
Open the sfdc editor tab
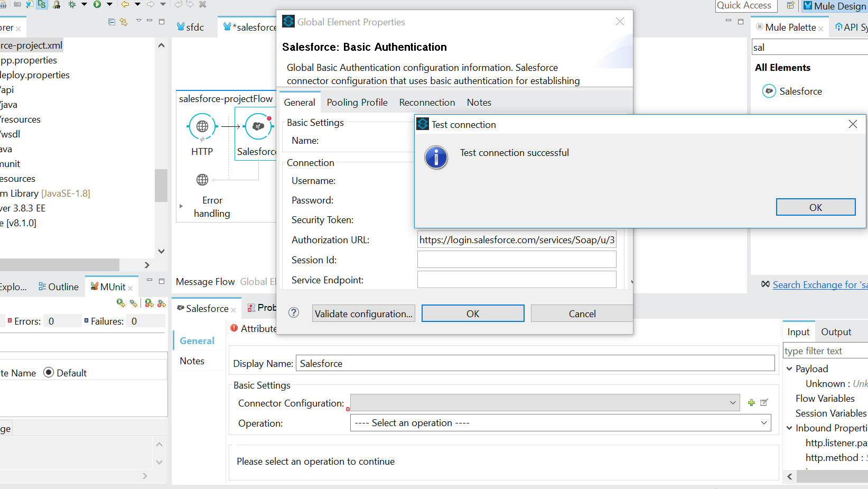[x=191, y=27]
